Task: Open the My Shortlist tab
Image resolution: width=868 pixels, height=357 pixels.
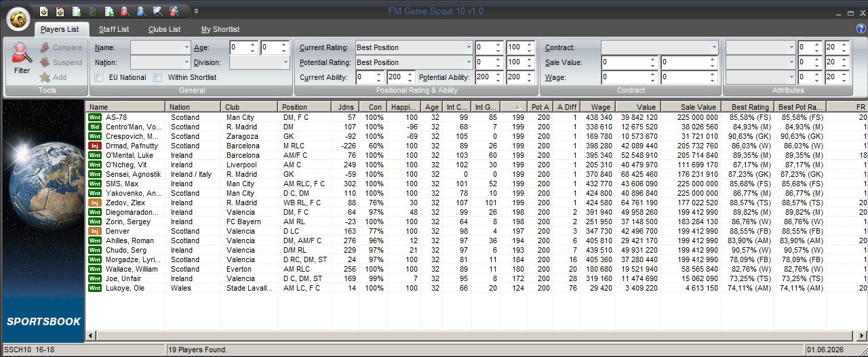Action: [220, 29]
